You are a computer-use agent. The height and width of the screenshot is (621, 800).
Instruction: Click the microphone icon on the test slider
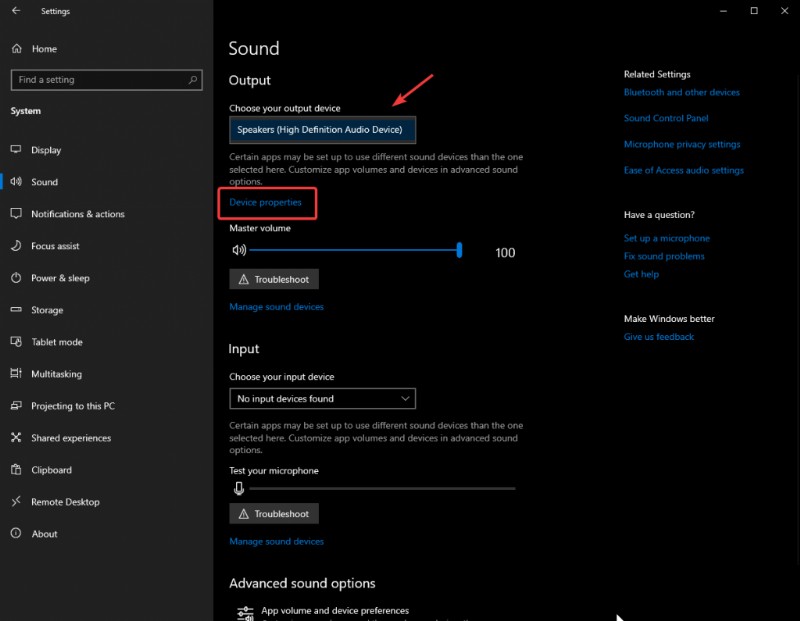pos(239,488)
